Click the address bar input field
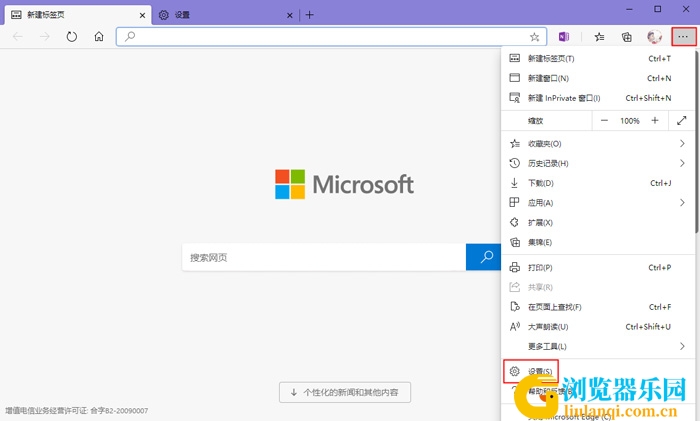 click(x=331, y=37)
